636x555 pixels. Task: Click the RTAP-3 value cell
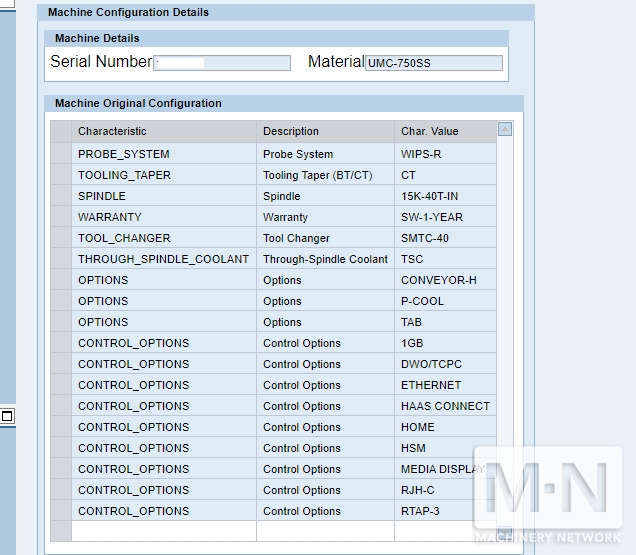pyautogui.click(x=445, y=511)
